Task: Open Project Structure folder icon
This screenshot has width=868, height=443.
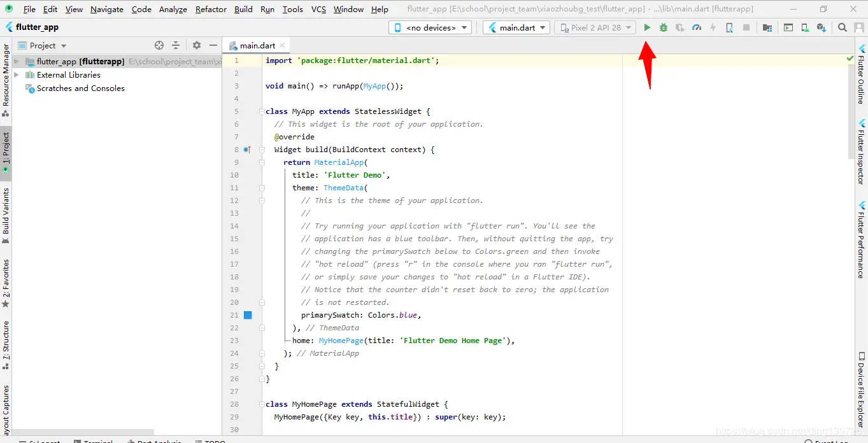Action: click(767, 28)
